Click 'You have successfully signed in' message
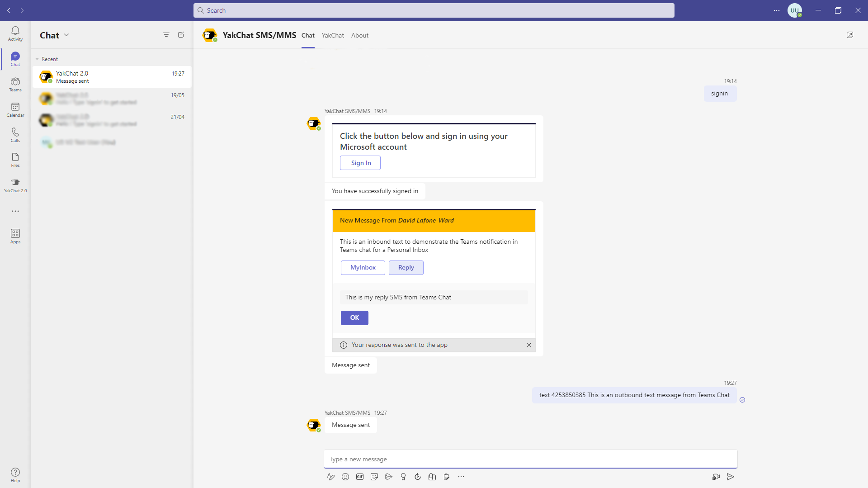868x488 pixels. click(x=375, y=191)
